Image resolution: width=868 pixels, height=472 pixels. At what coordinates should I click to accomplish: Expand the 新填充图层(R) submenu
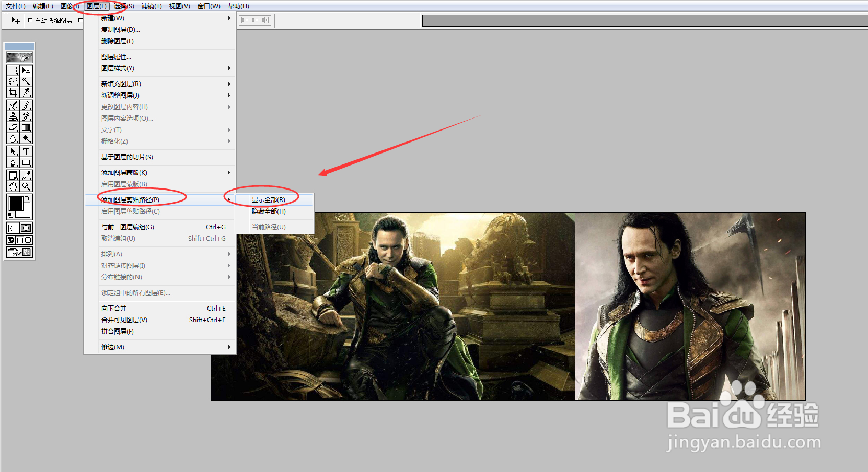(x=160, y=84)
